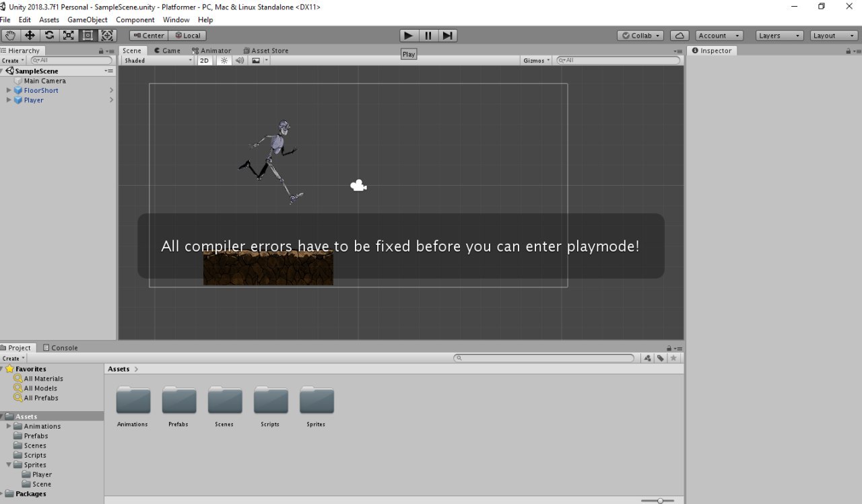Image resolution: width=862 pixels, height=504 pixels.
Task: Select the Scale tool
Action: click(x=69, y=36)
